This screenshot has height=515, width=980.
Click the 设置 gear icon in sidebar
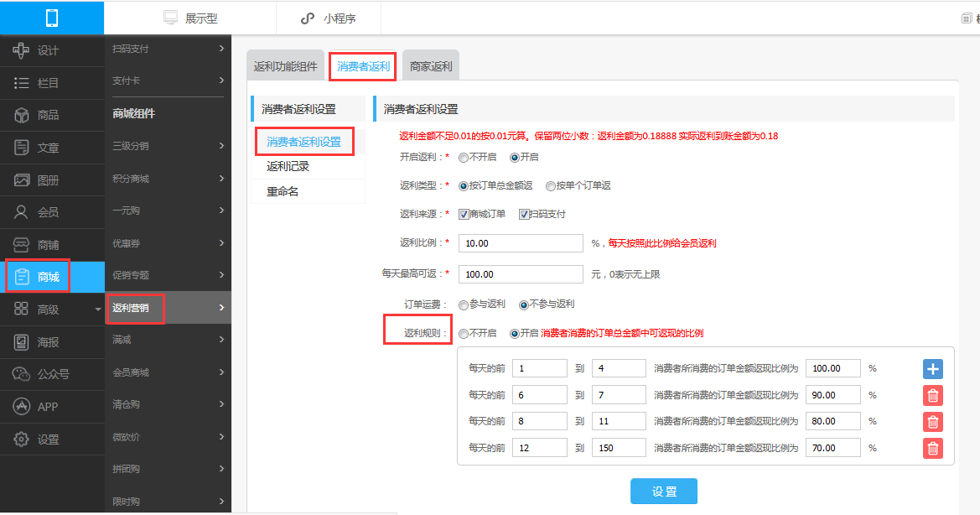[21, 439]
